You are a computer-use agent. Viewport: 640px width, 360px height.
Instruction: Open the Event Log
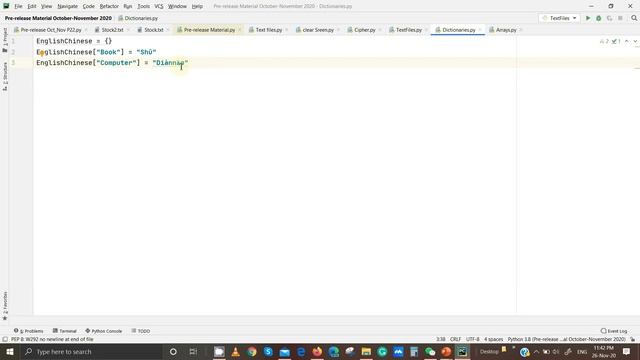tap(614, 331)
